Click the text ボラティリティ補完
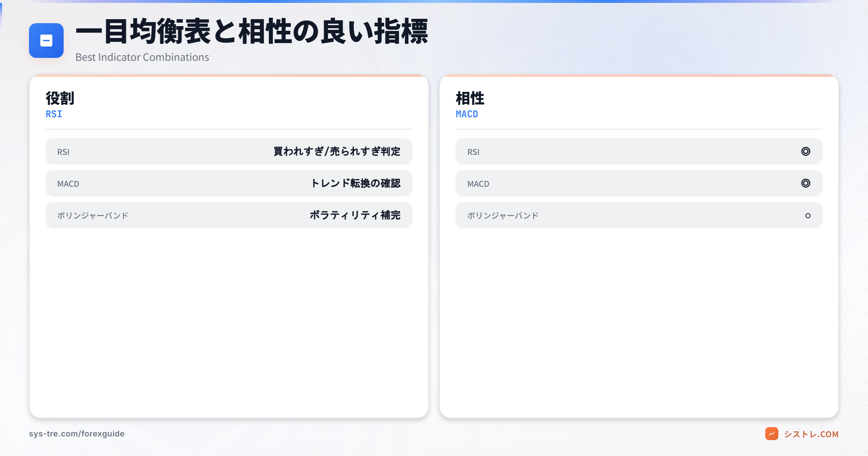This screenshot has height=456, width=868. coord(355,215)
